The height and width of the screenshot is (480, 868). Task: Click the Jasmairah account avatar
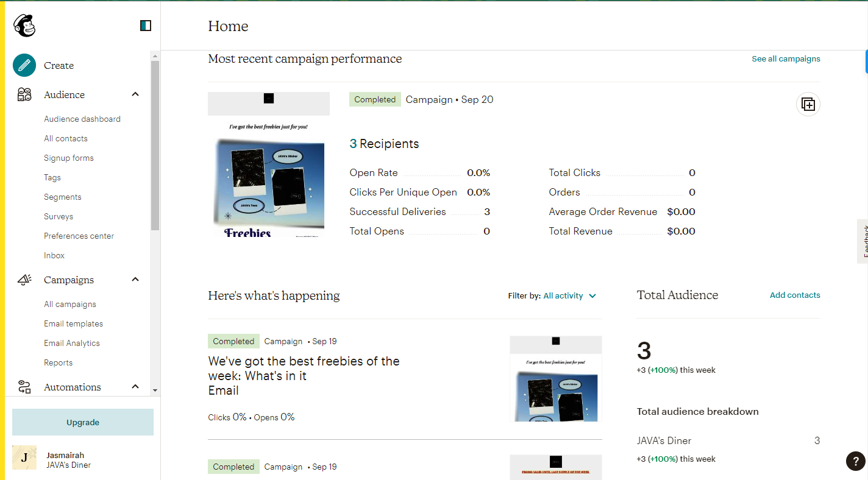[24, 457]
